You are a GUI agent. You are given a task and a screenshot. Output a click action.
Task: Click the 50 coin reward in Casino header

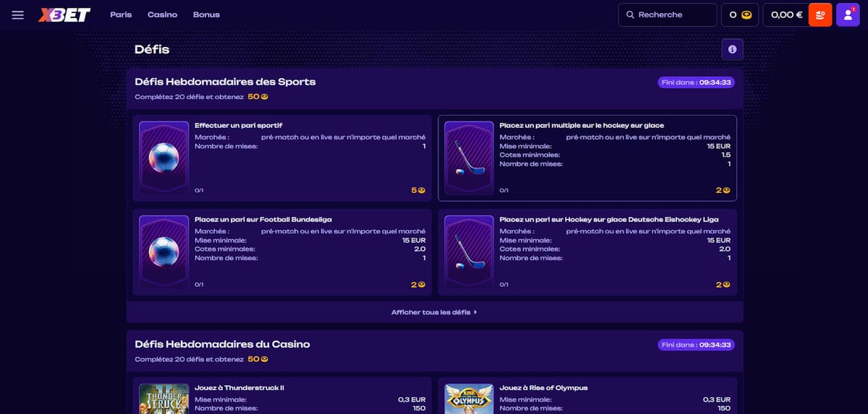(x=258, y=359)
